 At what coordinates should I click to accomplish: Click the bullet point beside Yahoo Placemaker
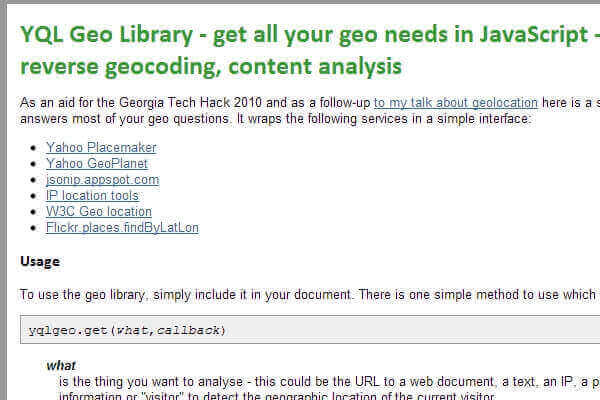[x=36, y=148]
